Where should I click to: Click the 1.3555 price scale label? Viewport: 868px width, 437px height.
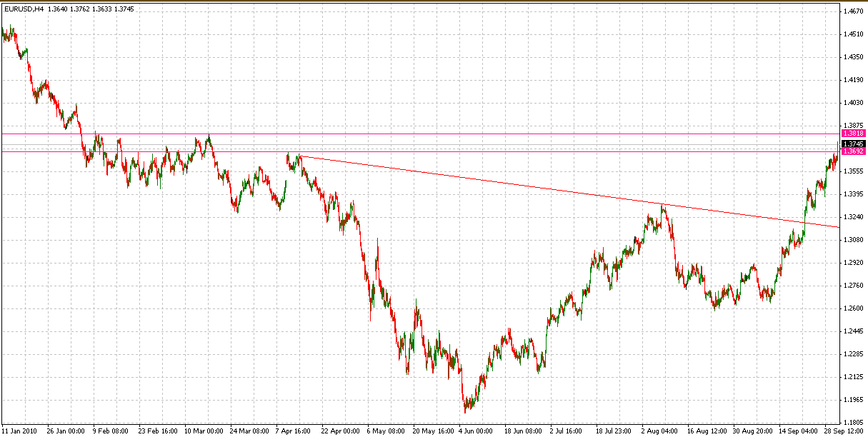(x=852, y=171)
